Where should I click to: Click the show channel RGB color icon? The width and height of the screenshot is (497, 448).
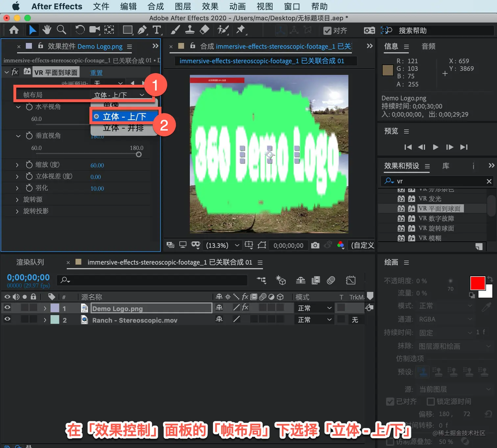click(x=341, y=245)
